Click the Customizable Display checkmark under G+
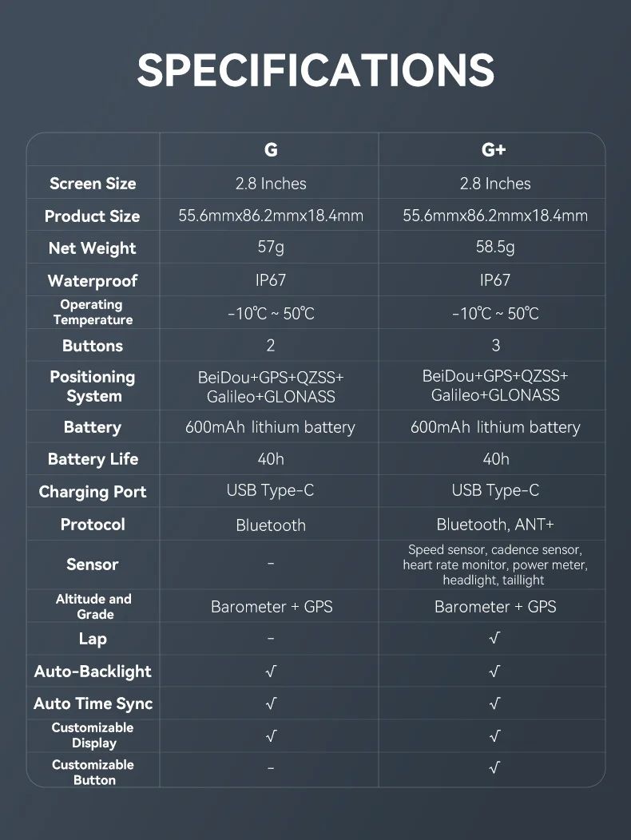The image size is (631, 840). point(494,735)
